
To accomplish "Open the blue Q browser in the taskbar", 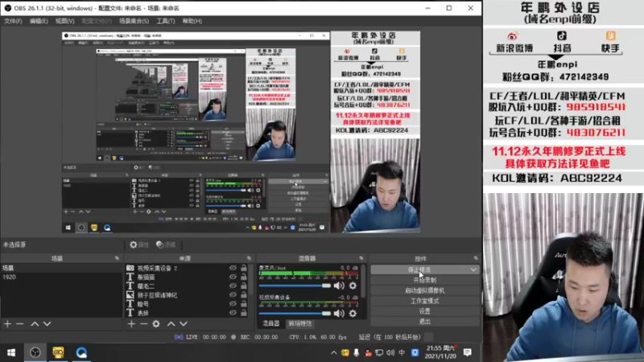I will tap(81, 352).
